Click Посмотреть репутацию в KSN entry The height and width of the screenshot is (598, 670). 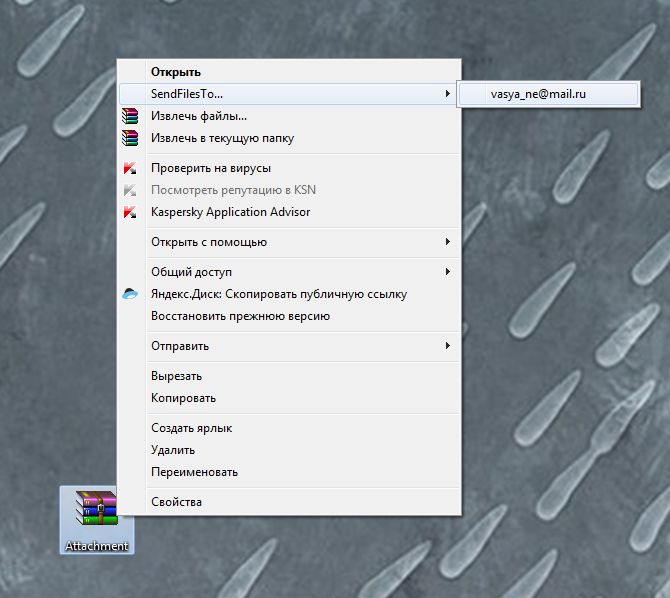[x=289, y=190]
